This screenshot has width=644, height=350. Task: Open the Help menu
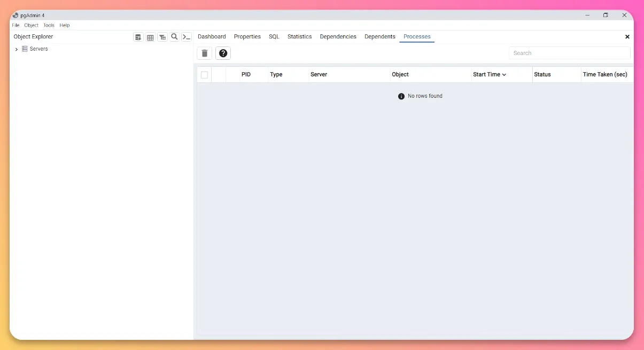click(x=65, y=25)
